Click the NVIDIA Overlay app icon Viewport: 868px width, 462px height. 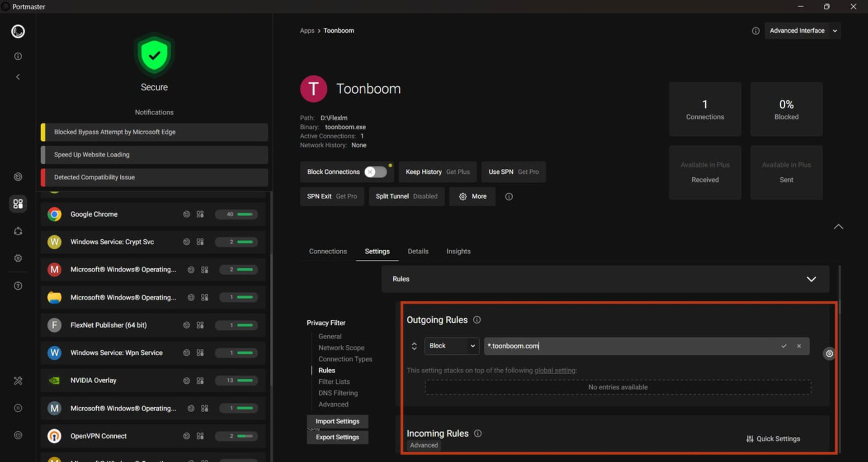54,381
